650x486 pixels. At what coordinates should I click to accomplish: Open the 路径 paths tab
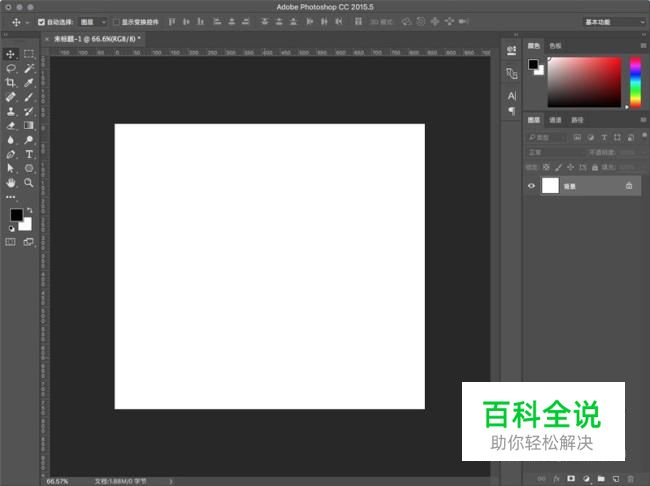(576, 120)
